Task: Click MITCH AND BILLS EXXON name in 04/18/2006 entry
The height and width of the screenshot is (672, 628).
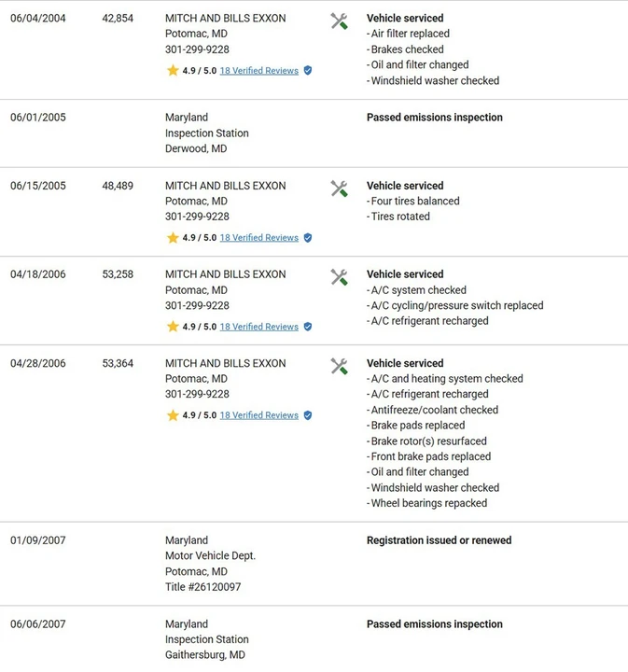Action: coord(225,274)
